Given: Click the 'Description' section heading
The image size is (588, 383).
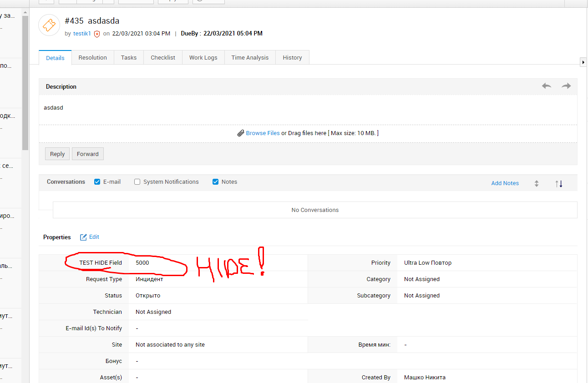Looking at the screenshot, I should (61, 86).
